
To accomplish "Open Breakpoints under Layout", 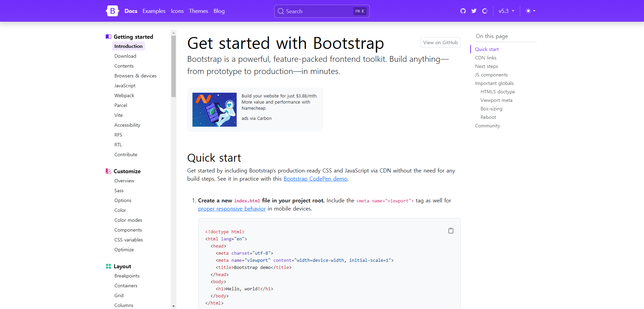I will [127, 276].
